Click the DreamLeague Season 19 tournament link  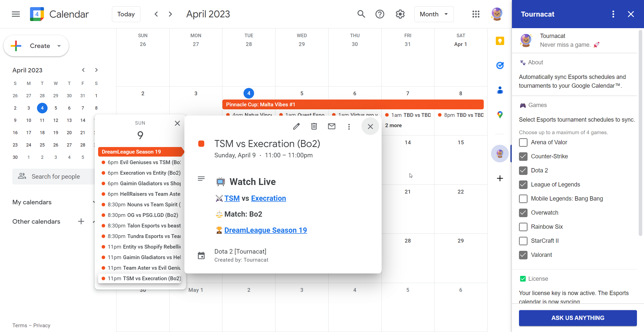point(265,230)
